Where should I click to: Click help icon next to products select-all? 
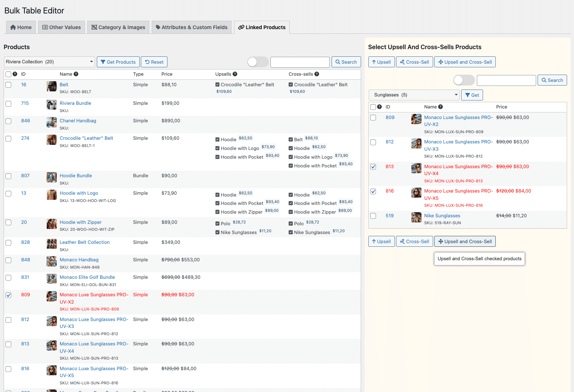pyautogui.click(x=15, y=74)
